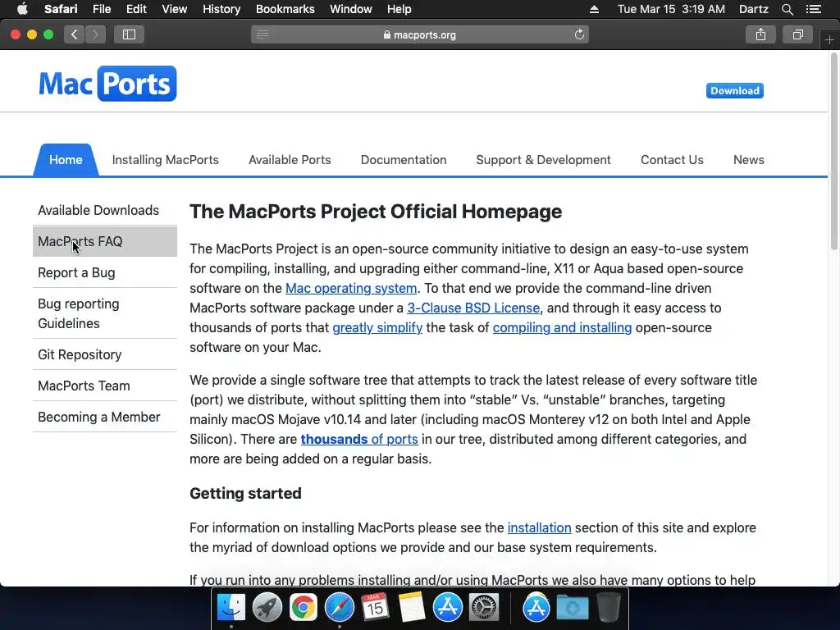Image resolution: width=840 pixels, height=630 pixels.
Task: Click the lock icon beside macports.org
Action: 387,34
